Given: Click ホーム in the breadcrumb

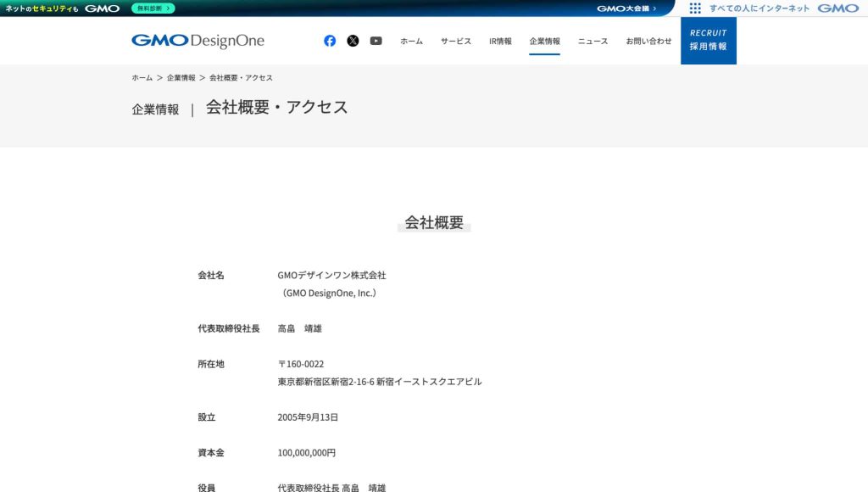Looking at the screenshot, I should (x=142, y=78).
